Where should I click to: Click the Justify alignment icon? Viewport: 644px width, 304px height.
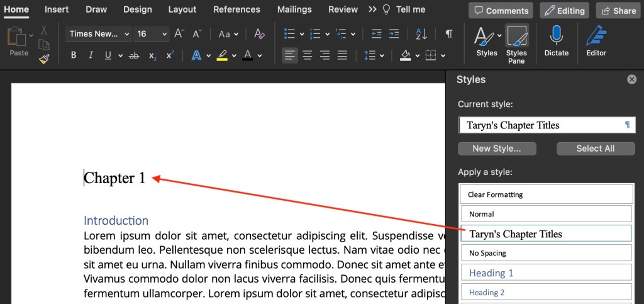342,55
